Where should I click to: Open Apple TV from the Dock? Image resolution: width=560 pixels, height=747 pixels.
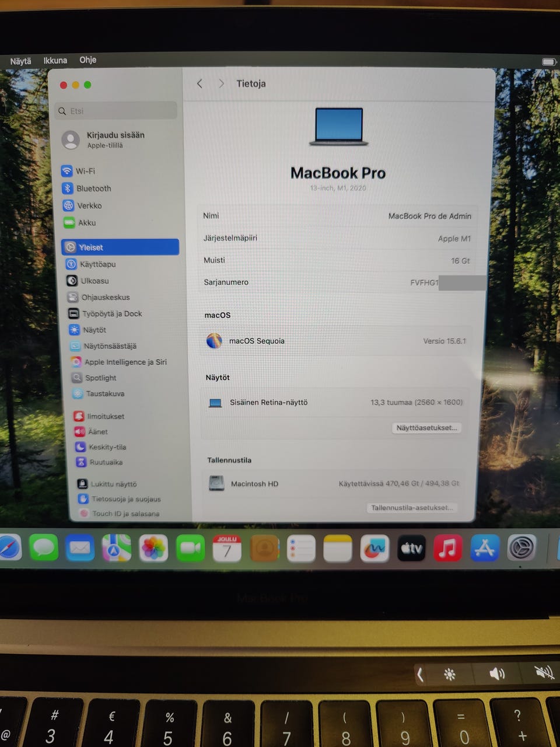[x=411, y=549]
